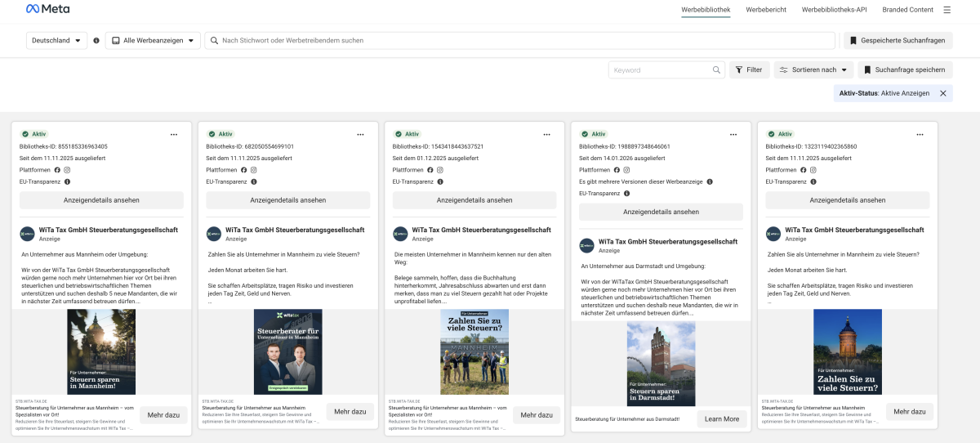
Task: Click the search magnifier in keyword field
Action: [x=716, y=70]
